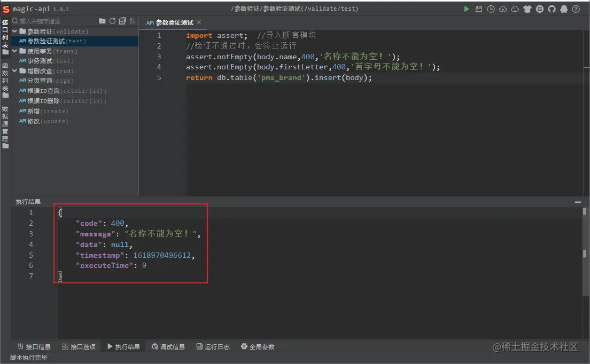The width and height of the screenshot is (590, 364).
Task: Open the 全局参数 bottom tab
Action: (x=258, y=347)
